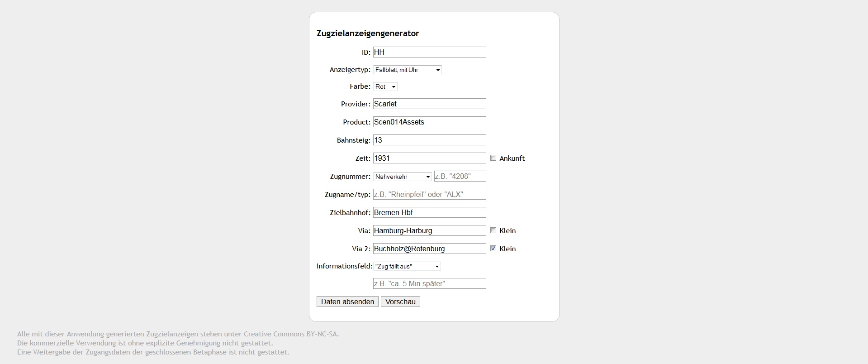The height and width of the screenshot is (364, 868).
Task: Click the Zielbahnhof field containing Bremen Hbf
Action: click(429, 212)
